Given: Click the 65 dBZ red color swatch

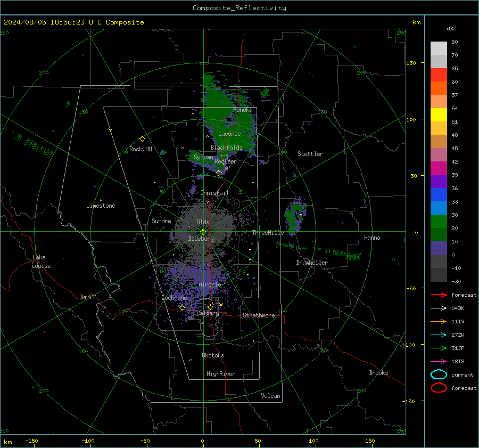Looking at the screenshot, I should [x=439, y=75].
